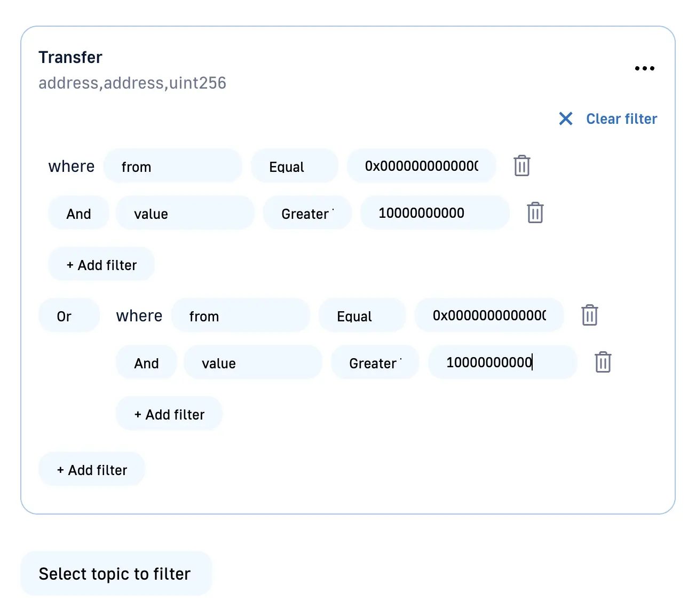Open the three-dot menu for Transfer

644,68
